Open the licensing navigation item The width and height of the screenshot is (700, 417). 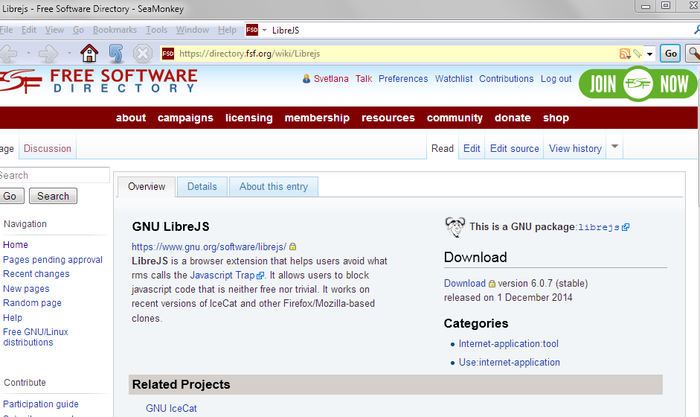pyautogui.click(x=249, y=118)
